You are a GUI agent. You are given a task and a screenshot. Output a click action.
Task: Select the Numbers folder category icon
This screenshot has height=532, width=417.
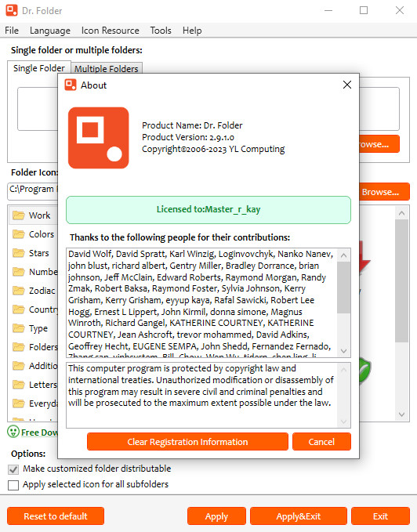tap(19, 272)
